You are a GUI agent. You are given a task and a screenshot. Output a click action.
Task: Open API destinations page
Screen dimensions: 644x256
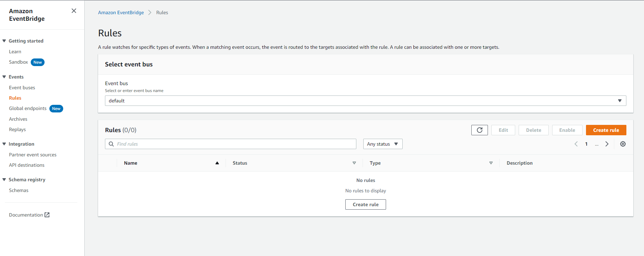[27, 165]
